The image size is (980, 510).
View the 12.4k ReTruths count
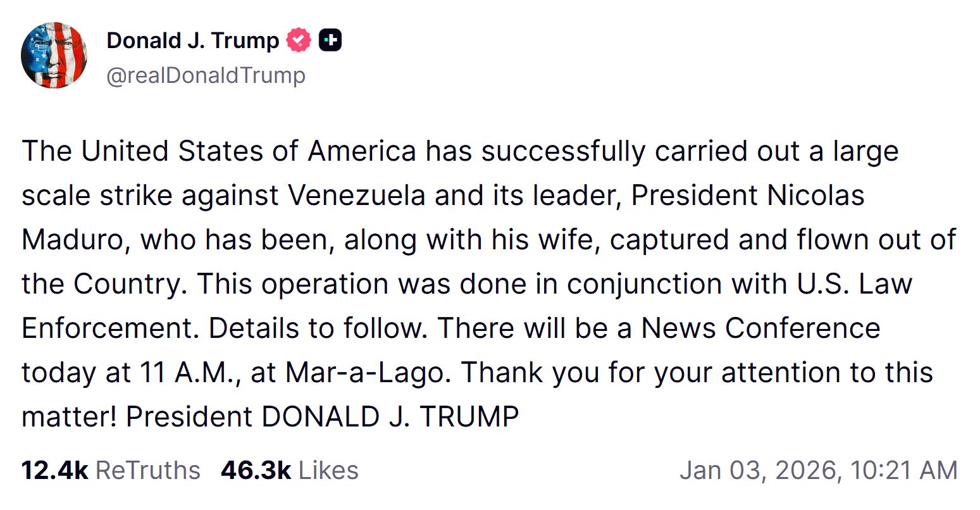(54, 470)
